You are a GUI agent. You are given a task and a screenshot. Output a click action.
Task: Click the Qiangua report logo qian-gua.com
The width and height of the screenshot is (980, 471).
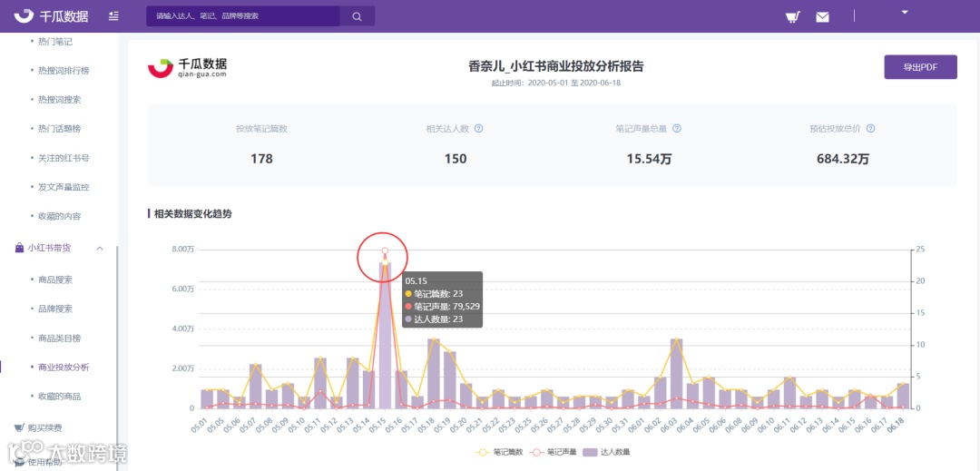point(188,67)
